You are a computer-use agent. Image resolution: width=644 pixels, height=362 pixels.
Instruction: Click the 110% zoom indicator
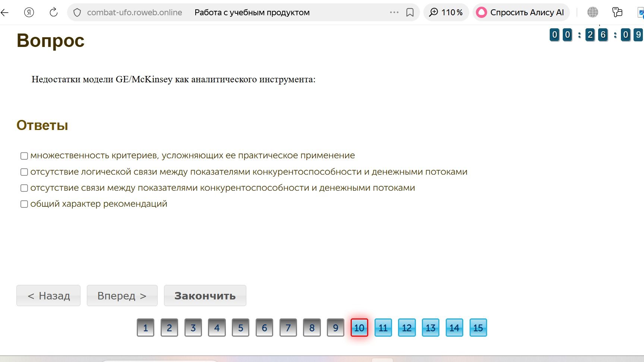click(446, 12)
